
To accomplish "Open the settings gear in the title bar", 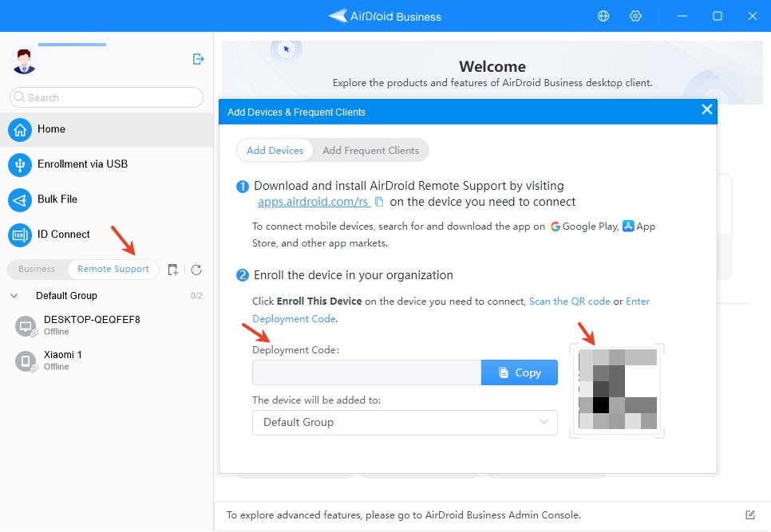I will click(x=635, y=16).
